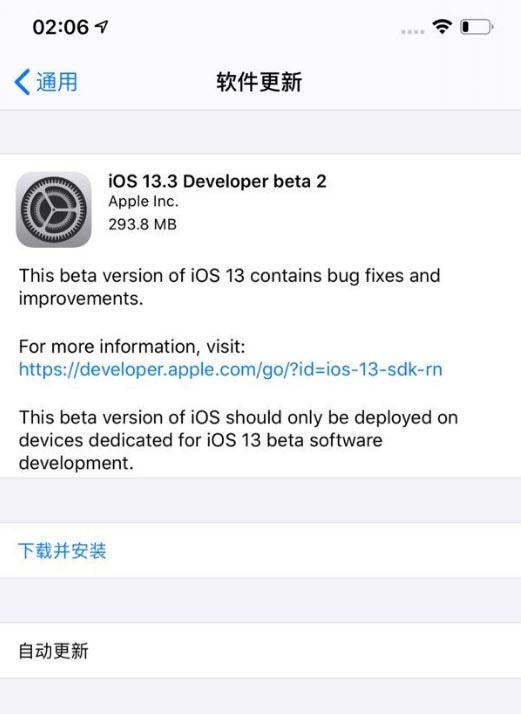Tap the Wi-Fi status icon

click(442, 27)
